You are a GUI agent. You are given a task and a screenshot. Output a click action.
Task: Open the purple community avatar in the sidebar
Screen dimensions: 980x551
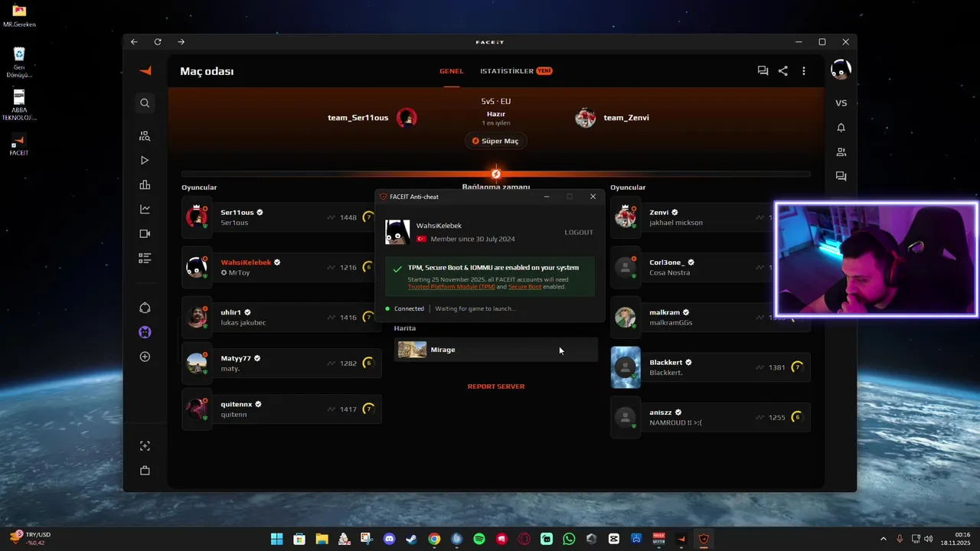(x=145, y=332)
